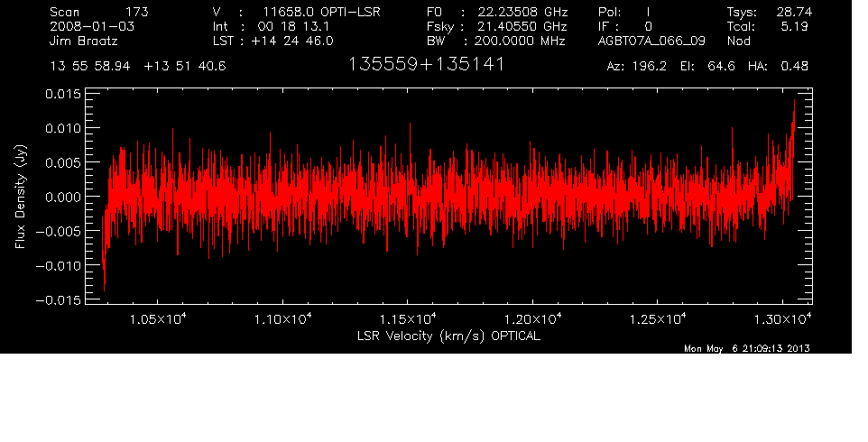Click the BW value 200.0000 MHz
Screen dimensions: 868x442
(x=520, y=41)
